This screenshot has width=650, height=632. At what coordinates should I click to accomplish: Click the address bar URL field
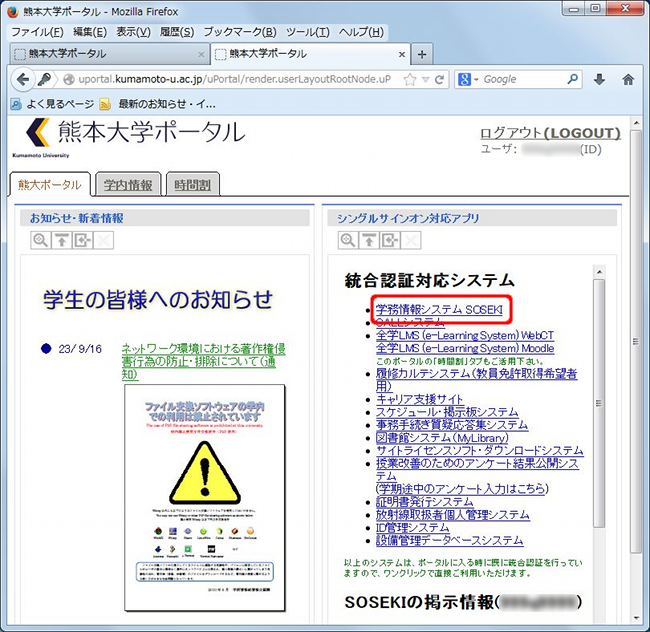click(232, 79)
